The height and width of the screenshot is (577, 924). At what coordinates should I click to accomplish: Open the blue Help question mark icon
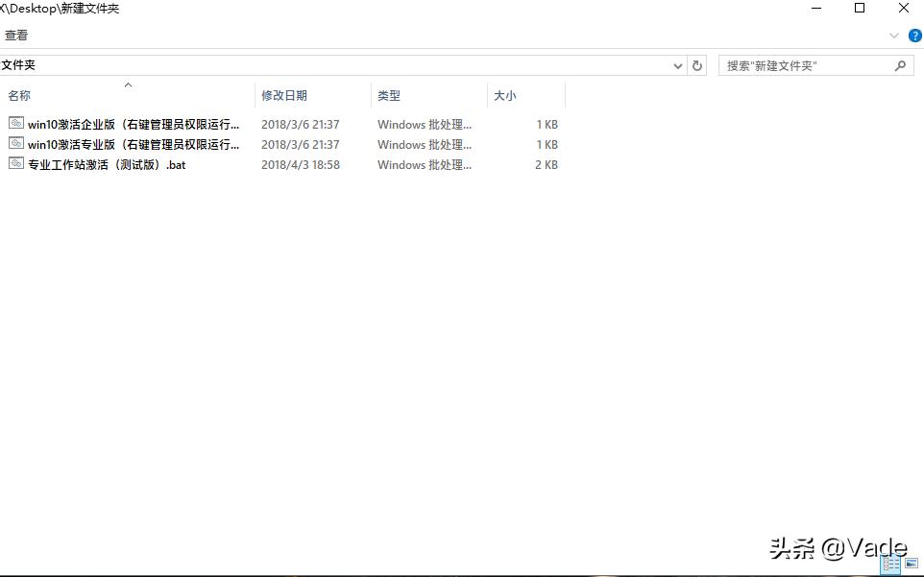914,35
